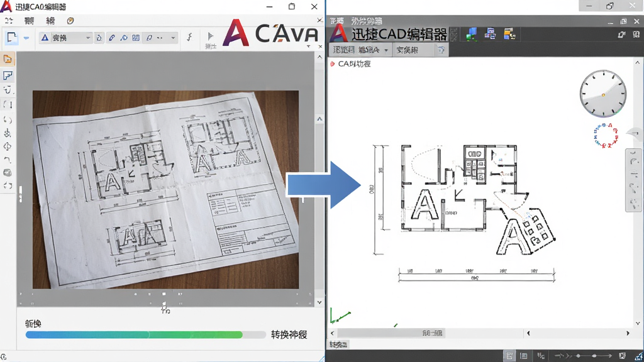
Task: Click the rightmost panel icon in right toolbar
Action: (x=636, y=35)
